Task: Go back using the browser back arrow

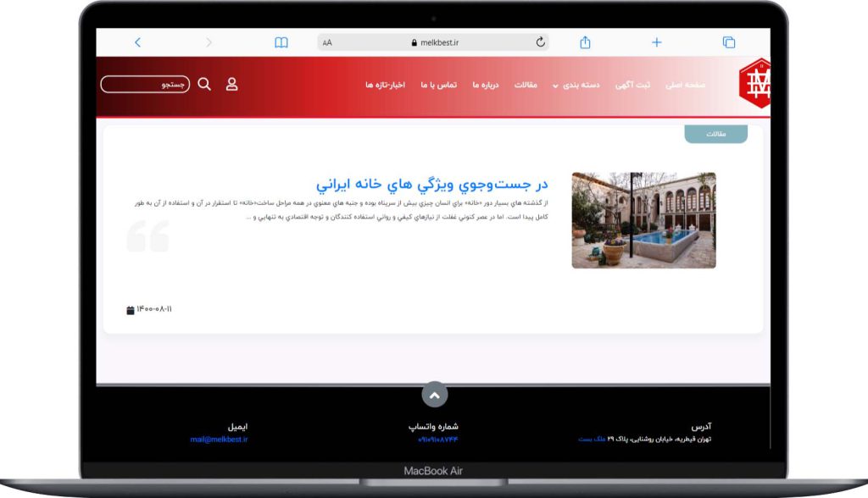Action: coord(138,42)
